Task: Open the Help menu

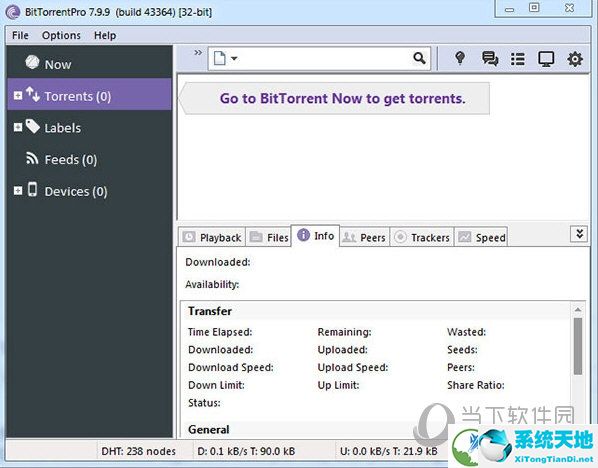Action: tap(105, 35)
